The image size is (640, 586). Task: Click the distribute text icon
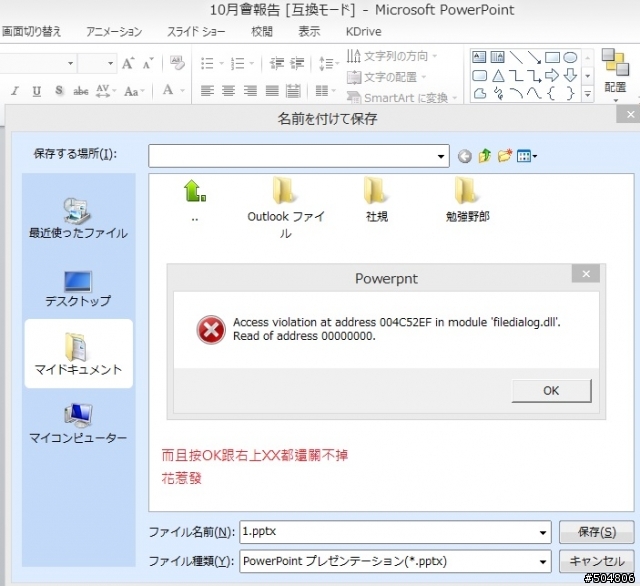pyautogui.click(x=293, y=91)
